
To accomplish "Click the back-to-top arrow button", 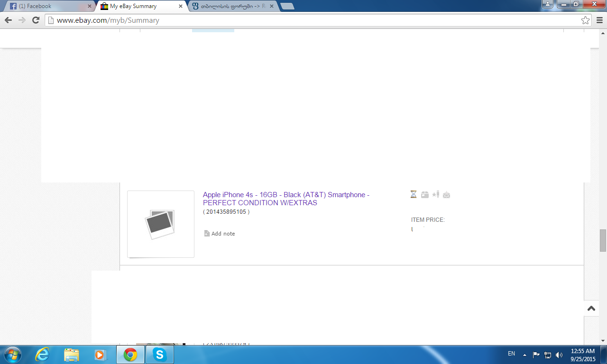I will tap(591, 309).
